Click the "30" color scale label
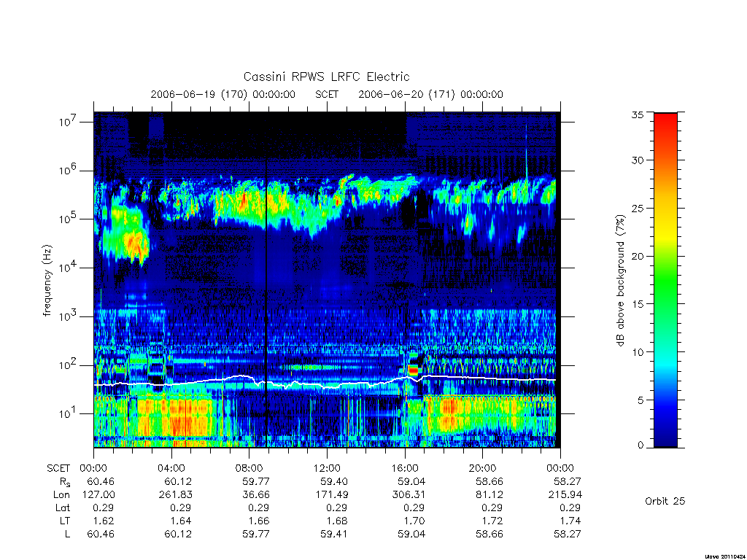 [638, 160]
